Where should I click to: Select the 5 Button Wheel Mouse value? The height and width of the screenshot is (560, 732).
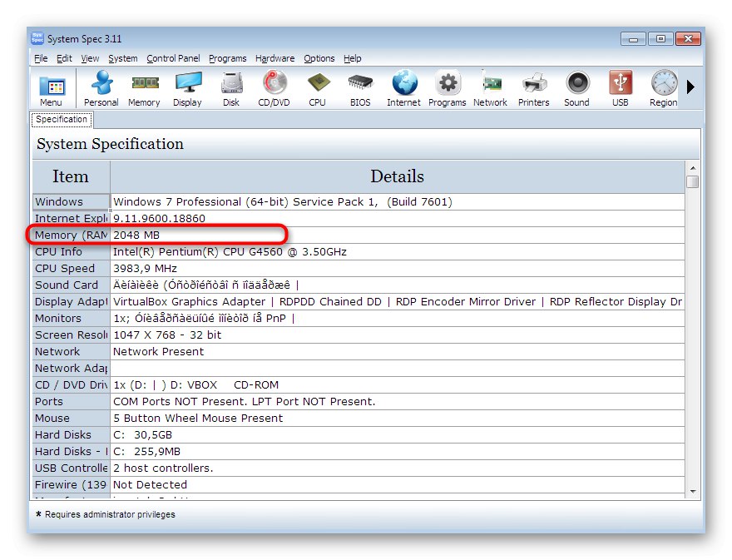pyautogui.click(x=398, y=418)
